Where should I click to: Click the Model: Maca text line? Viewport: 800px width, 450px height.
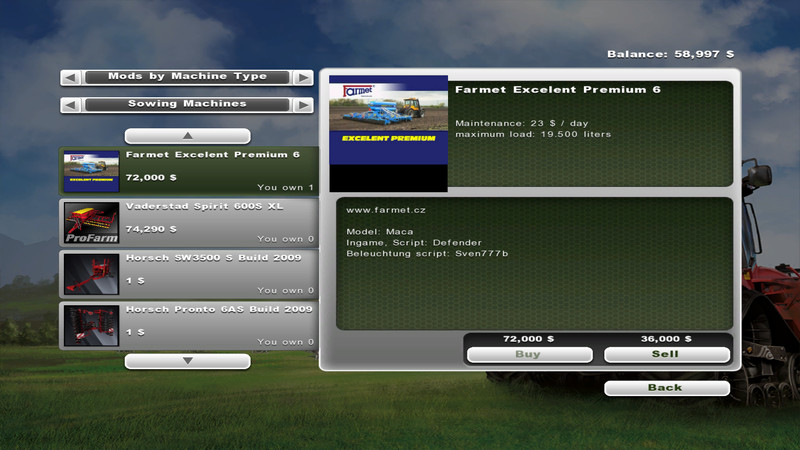(x=380, y=232)
